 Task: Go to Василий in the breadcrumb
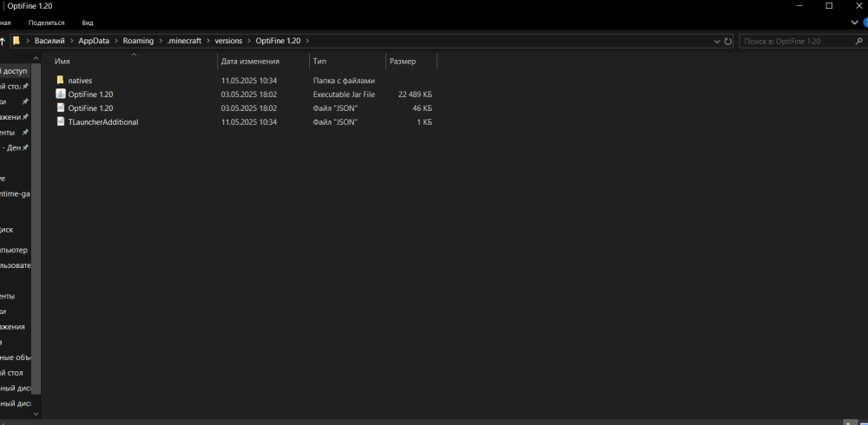[x=49, y=41]
